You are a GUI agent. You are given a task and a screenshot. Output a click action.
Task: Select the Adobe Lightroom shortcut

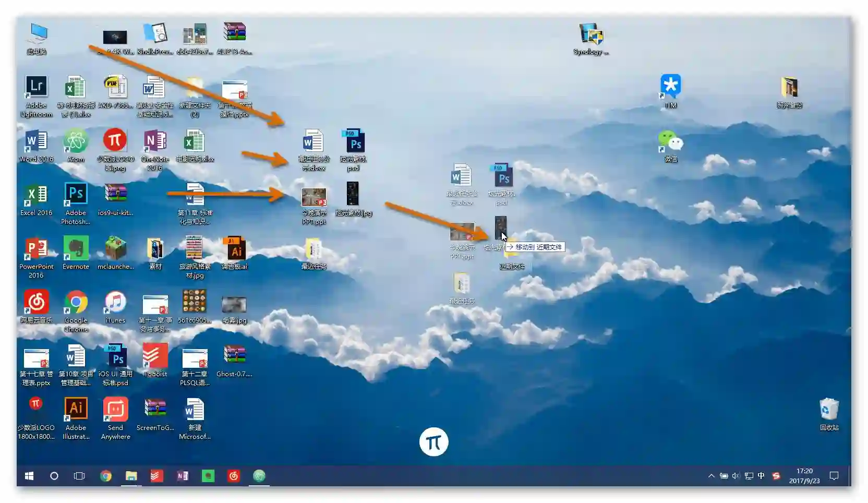click(x=37, y=97)
